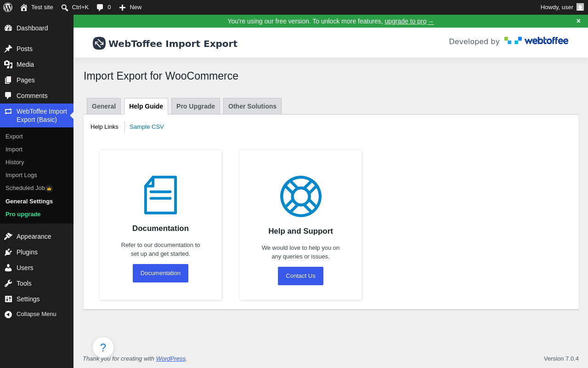
Task: Click the search magnifier icon
Action: click(65, 7)
